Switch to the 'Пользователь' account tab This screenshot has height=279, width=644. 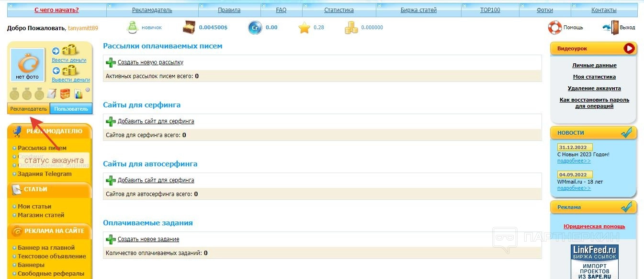[x=71, y=109]
